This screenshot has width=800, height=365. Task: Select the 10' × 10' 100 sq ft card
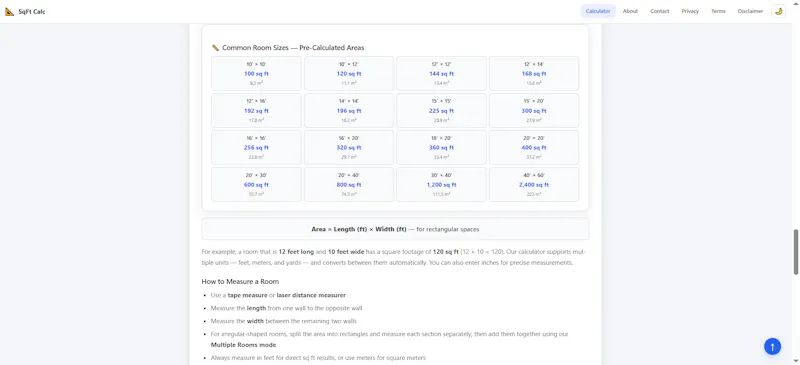pos(256,74)
